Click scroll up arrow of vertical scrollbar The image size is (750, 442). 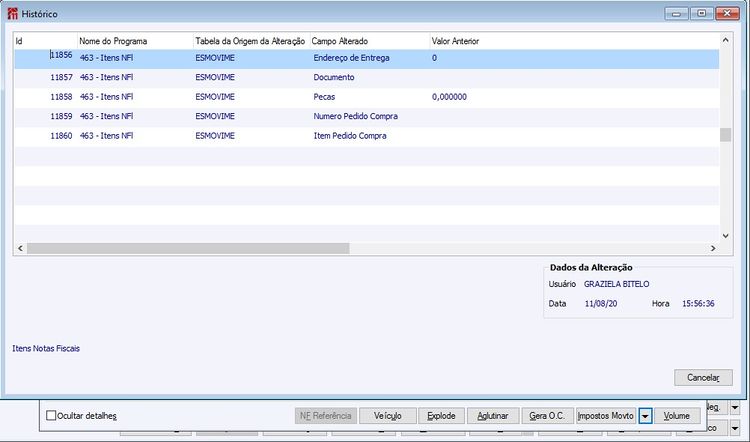(725, 40)
